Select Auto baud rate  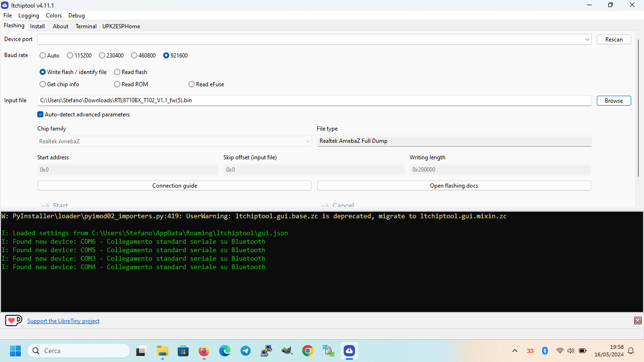click(x=50, y=56)
